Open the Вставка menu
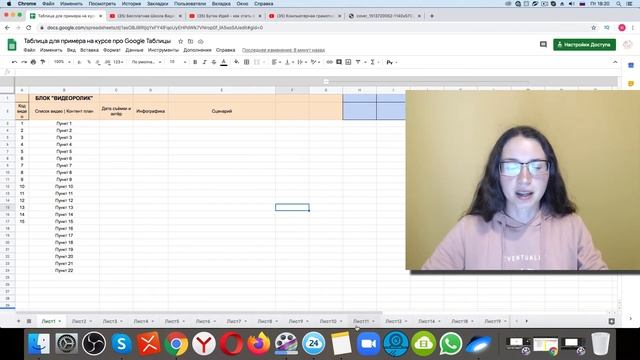The height and width of the screenshot is (360, 640). pyautogui.click(x=89, y=50)
